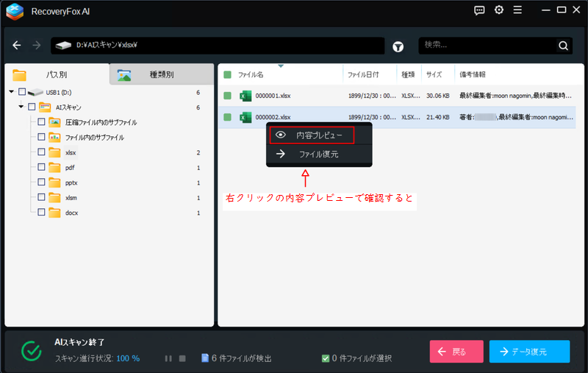Tick the checkbox for 0000001.xlsx
This screenshot has height=373, width=588.
[228, 96]
